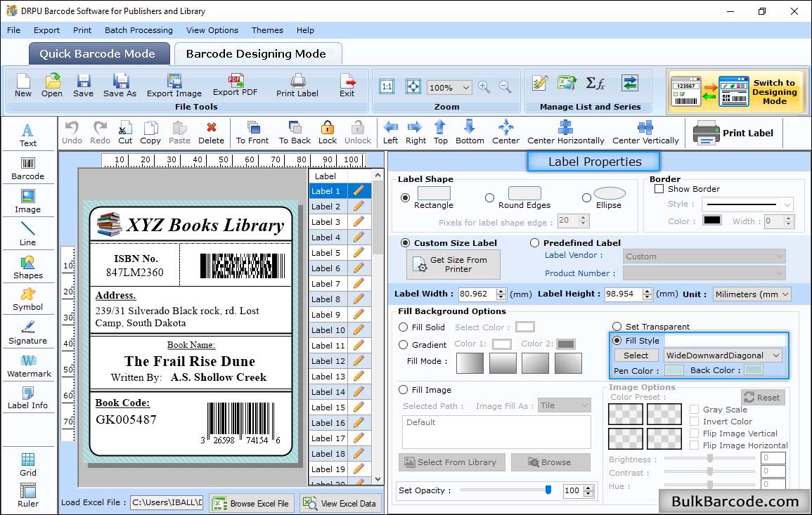Screen dimensions: 812x515
Task: Select Fill Image option
Action: 404,390
